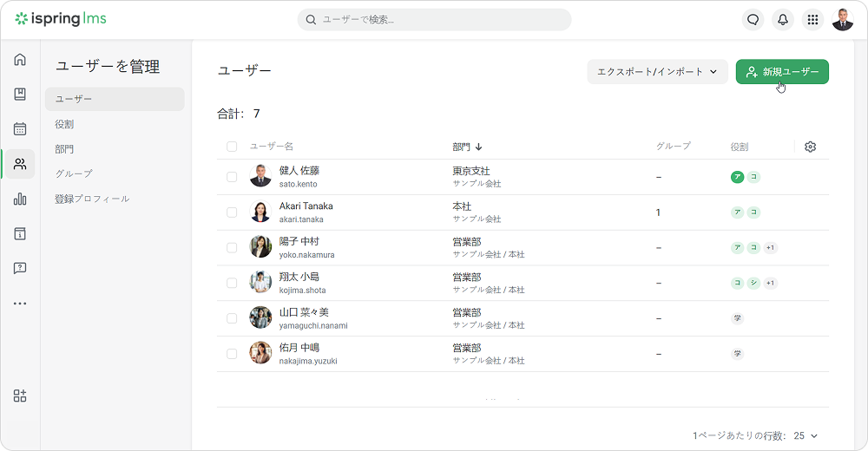
Task: Open the chat messages bubble icon
Action: [x=753, y=20]
